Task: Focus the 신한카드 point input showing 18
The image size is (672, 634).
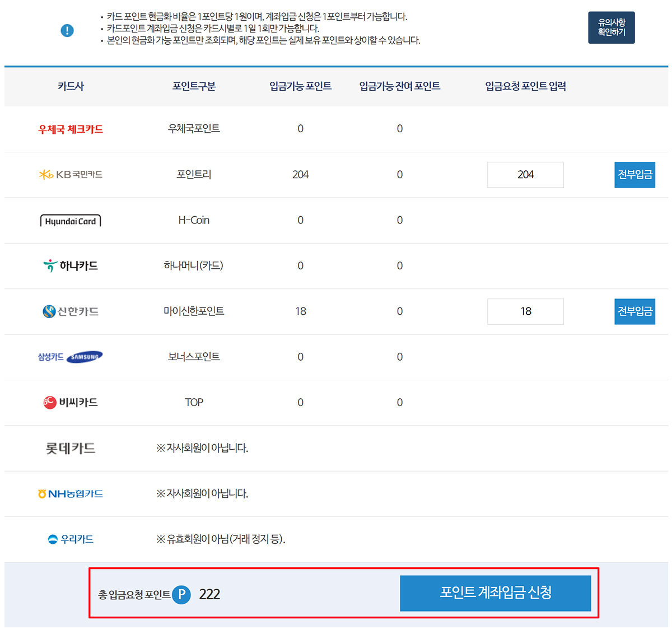Action: [525, 311]
